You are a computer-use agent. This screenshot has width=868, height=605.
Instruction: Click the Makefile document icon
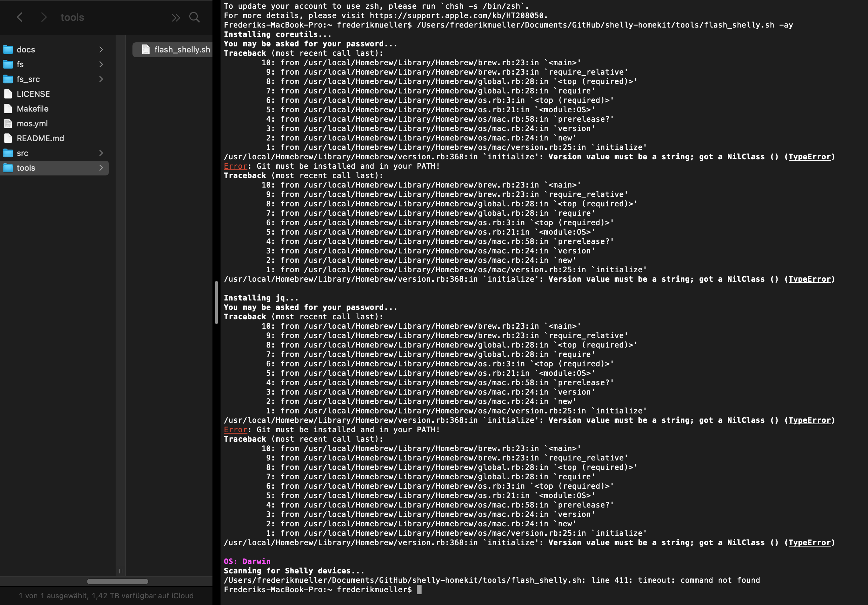point(8,109)
